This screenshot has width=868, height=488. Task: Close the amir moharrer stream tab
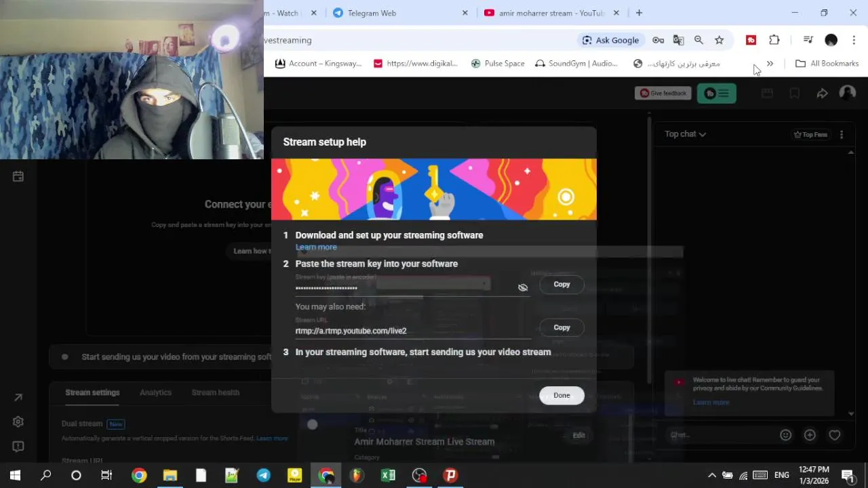(x=616, y=13)
